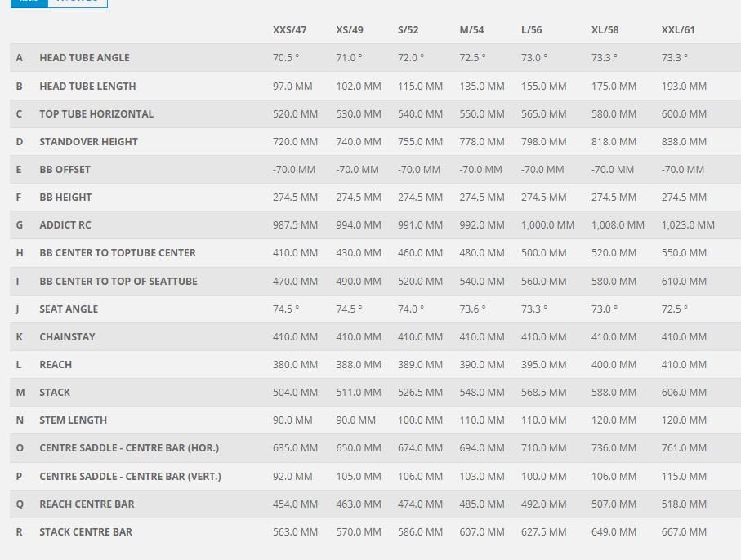Click the XXL/61 size column header
This screenshot has width=741, height=560.
click(x=678, y=30)
